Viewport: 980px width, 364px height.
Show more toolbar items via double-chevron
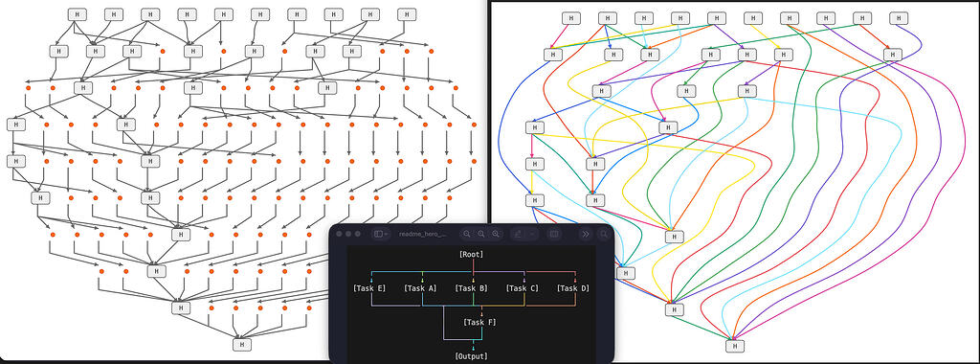pos(586,234)
